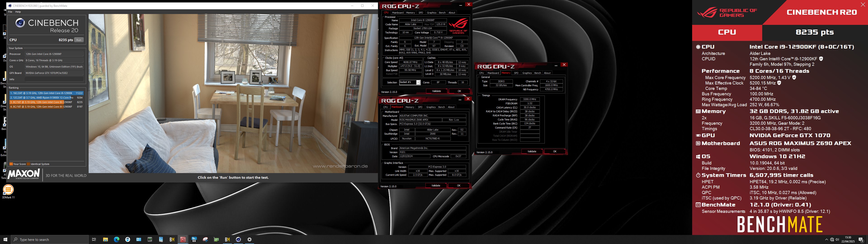Switch to Graphics tab in top CPU-Z window
The height and width of the screenshot is (244, 868).
(x=432, y=12)
